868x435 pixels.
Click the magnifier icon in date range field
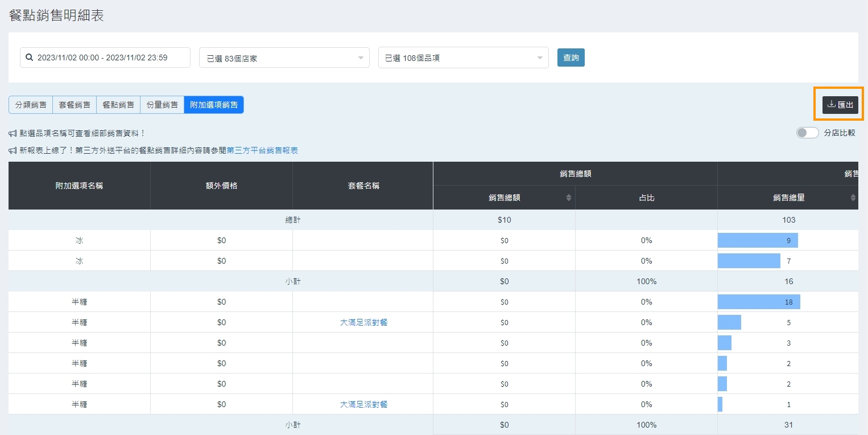click(x=30, y=58)
